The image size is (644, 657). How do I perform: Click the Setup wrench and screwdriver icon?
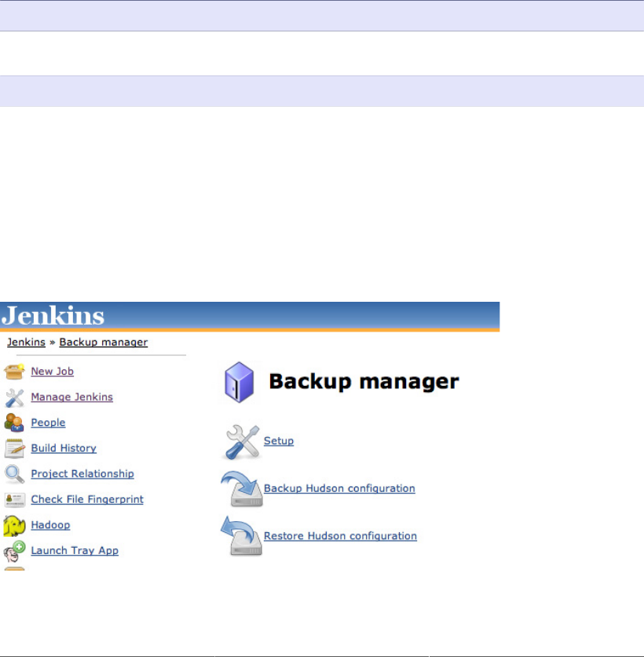pos(242,442)
